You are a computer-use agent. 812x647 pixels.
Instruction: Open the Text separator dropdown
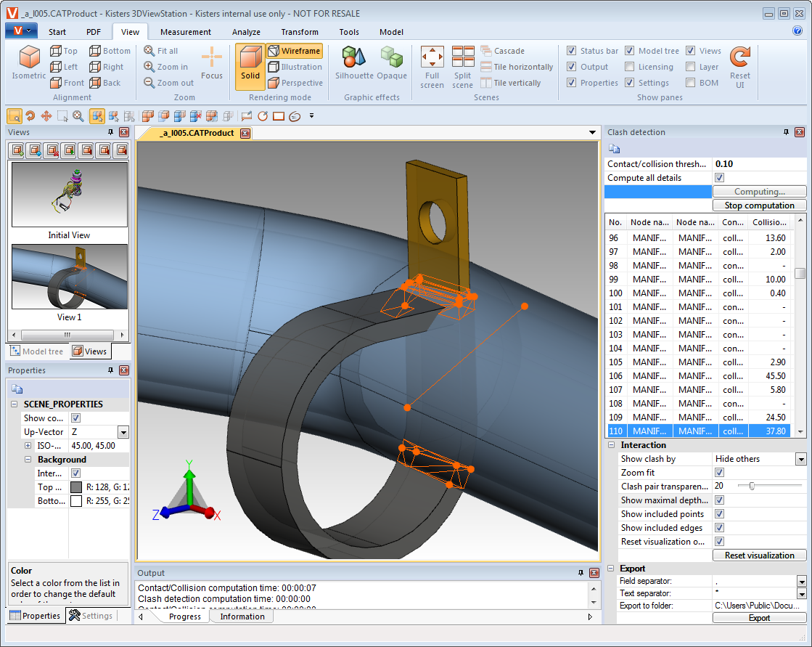tap(802, 594)
